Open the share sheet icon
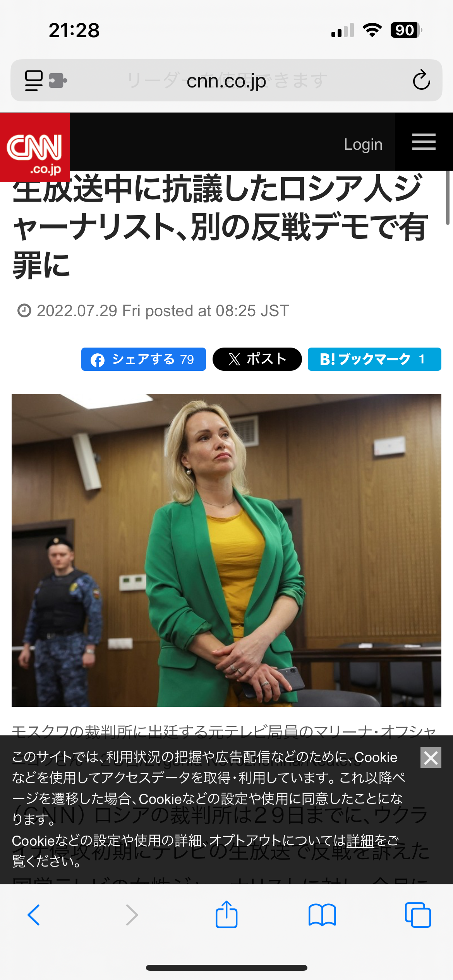Screen dimensions: 453x980 [226, 914]
